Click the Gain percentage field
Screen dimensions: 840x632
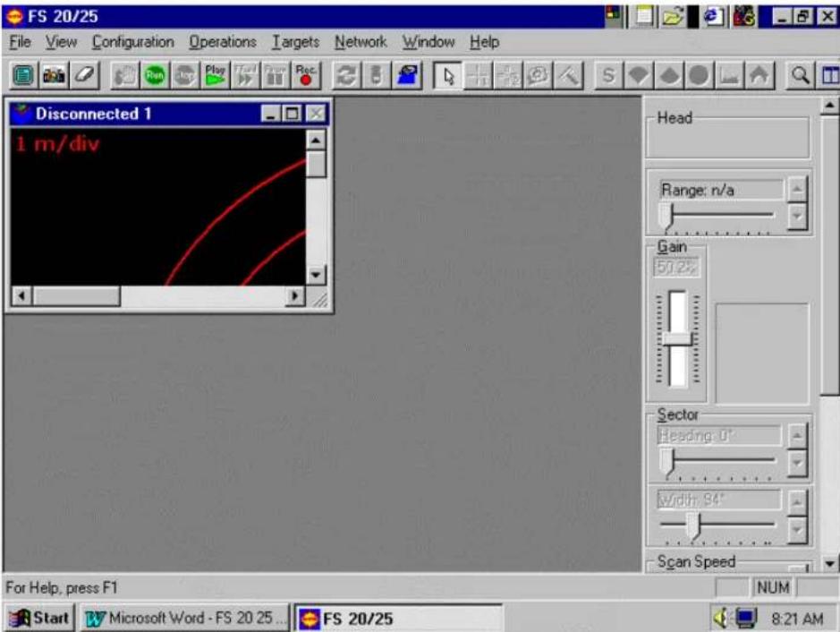click(676, 267)
